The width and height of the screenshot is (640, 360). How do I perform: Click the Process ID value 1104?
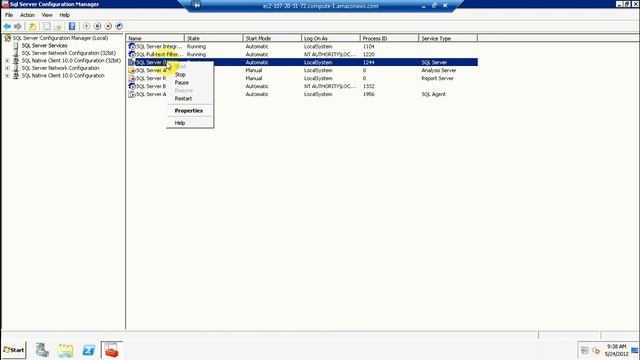pos(368,46)
